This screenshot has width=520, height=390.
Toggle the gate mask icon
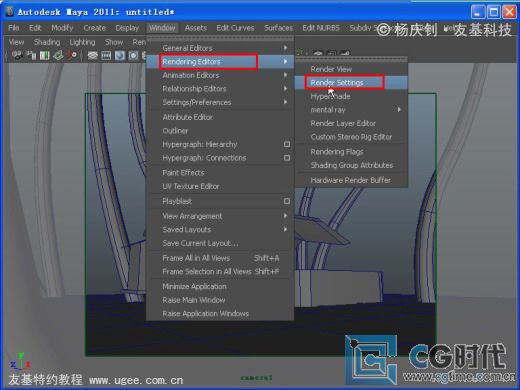[x=133, y=55]
